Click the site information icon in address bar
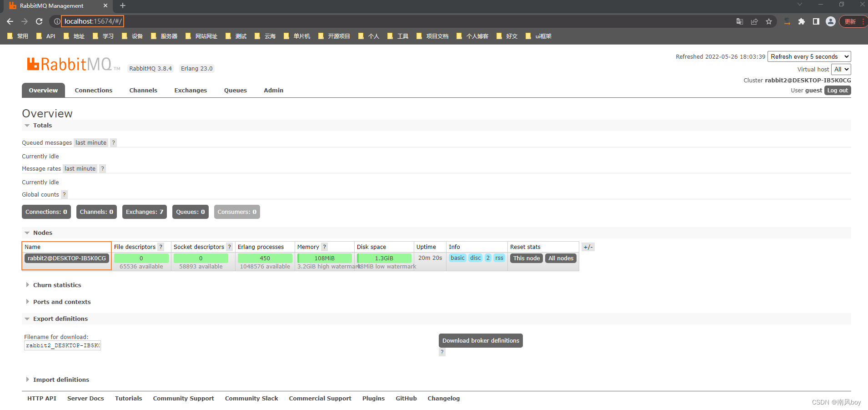The height and width of the screenshot is (410, 868). click(57, 21)
